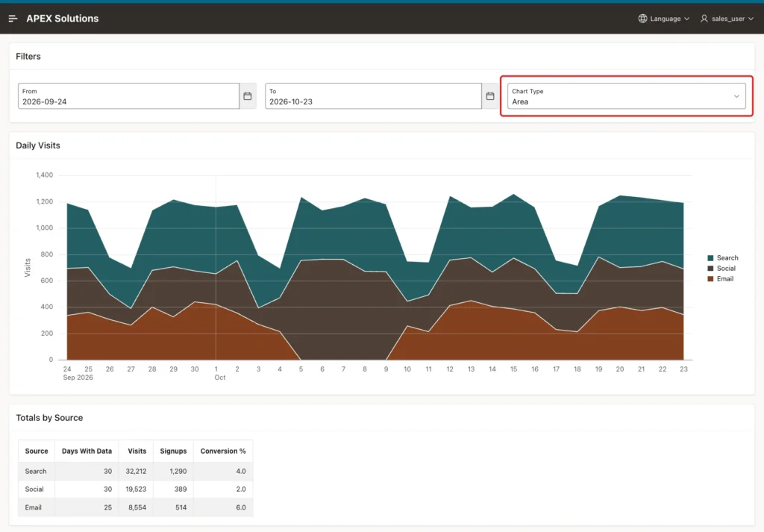Sort by Conversion % column header
This screenshot has height=532, width=764.
(222, 451)
